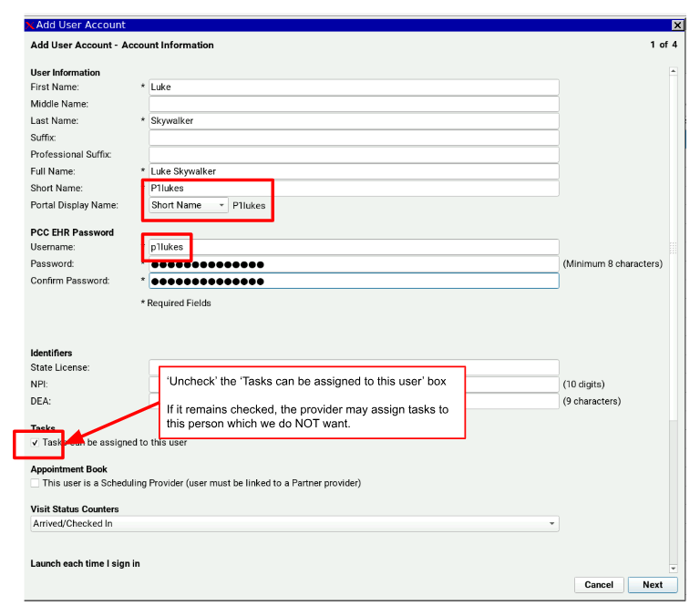Click the '(Minimum 8 characters)' hint text
Image resolution: width=700 pixels, height=616 pixels.
[612, 264]
